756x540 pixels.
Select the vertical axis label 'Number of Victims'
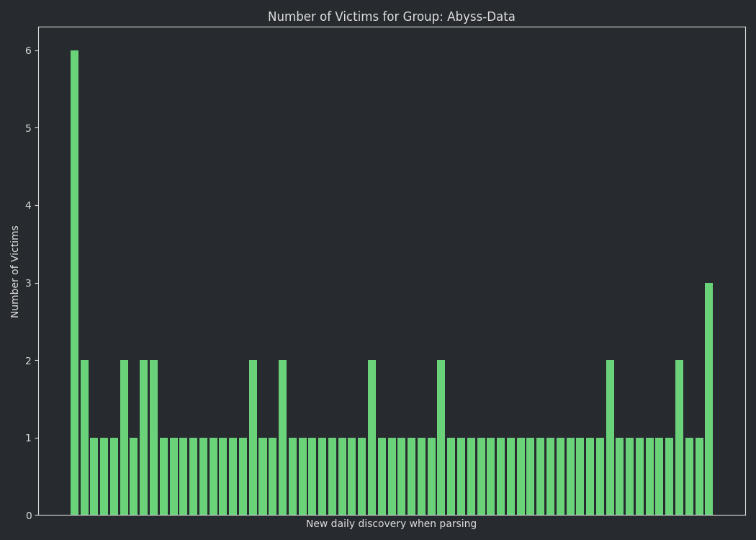(x=14, y=271)
